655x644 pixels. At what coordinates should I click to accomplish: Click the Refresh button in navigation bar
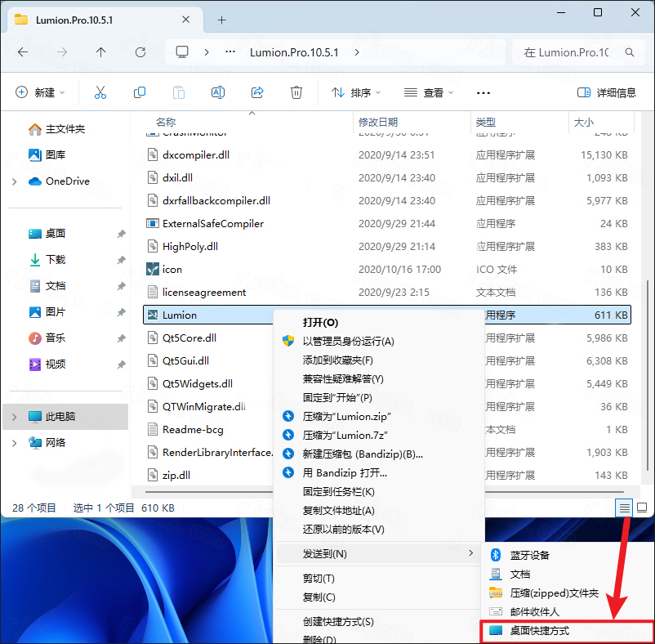point(140,52)
